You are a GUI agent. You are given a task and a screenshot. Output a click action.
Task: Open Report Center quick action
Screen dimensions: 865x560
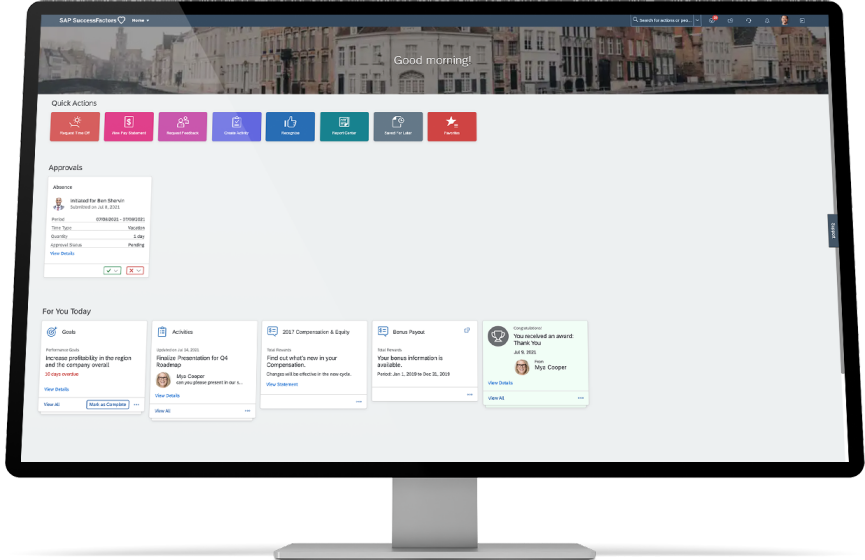click(x=344, y=126)
